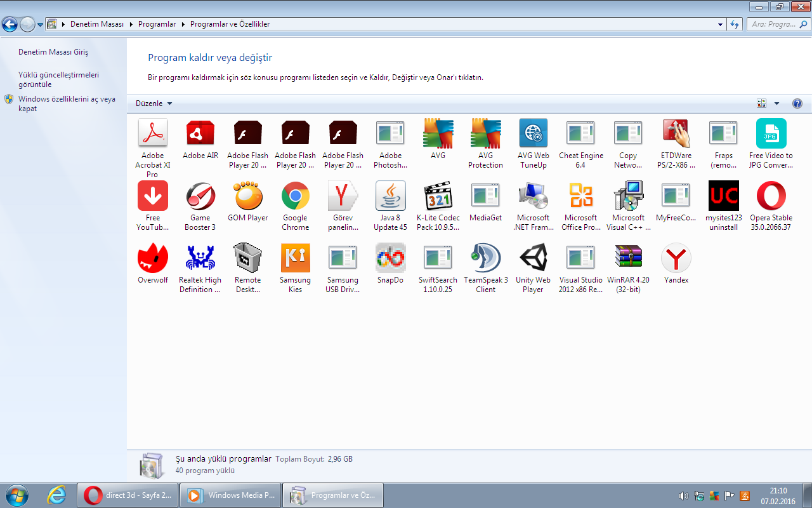This screenshot has width=812, height=508.
Task: Select Java 8 Update 45
Action: (391, 206)
